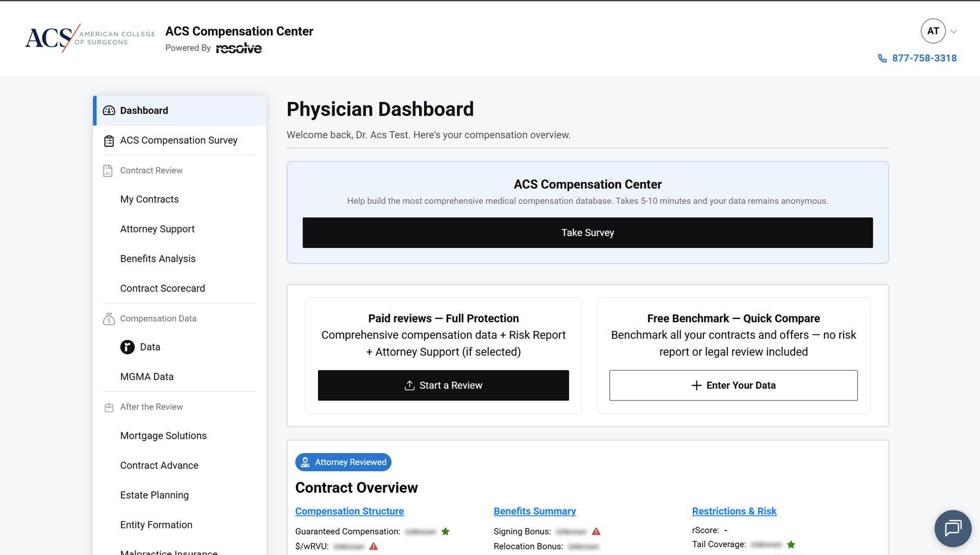Click the phone icon beside 877-758-3318
Image resolution: width=980 pixels, height=555 pixels.
tap(882, 59)
